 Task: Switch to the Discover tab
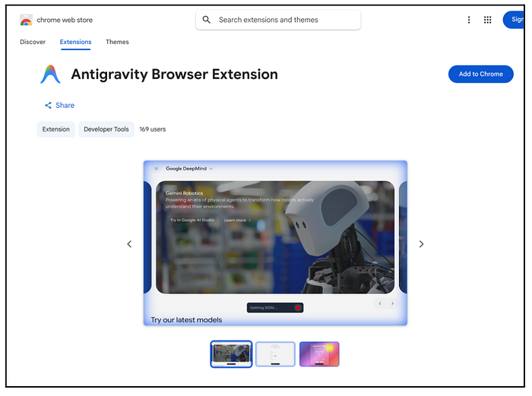click(x=33, y=42)
